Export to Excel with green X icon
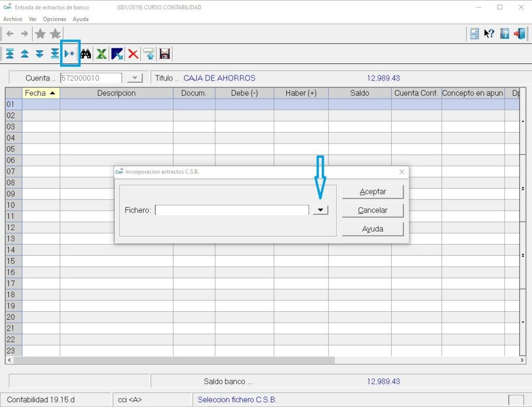Image resolution: width=532 pixels, height=407 pixels. click(x=101, y=54)
